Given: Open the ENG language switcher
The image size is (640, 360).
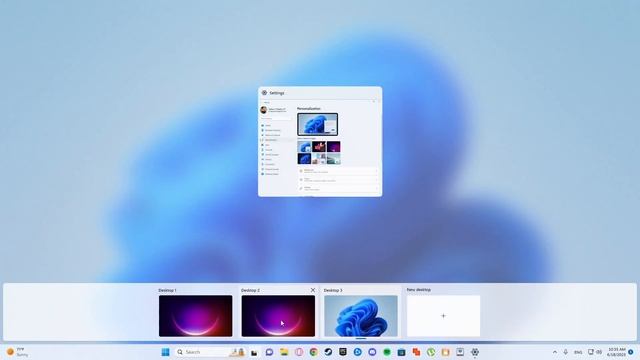Looking at the screenshot, I should [x=578, y=352].
